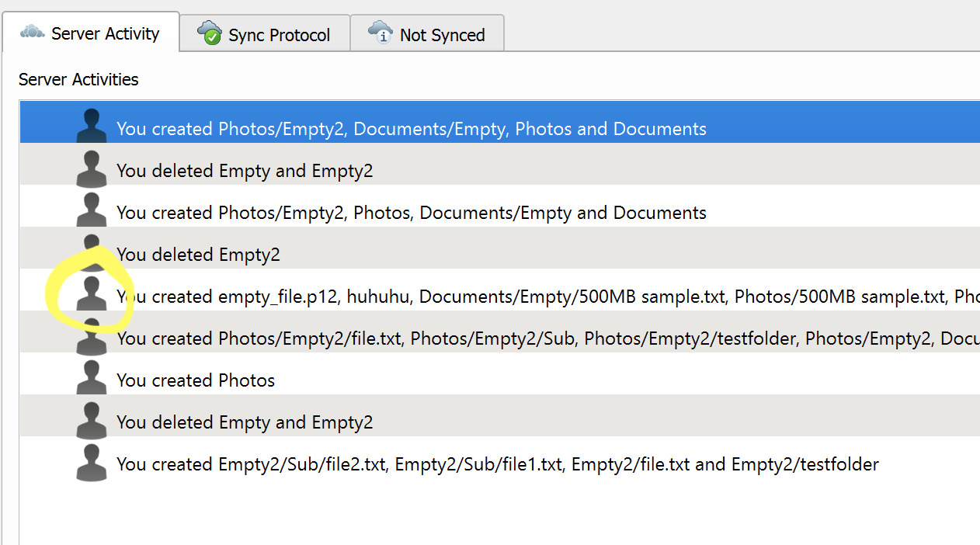Click user avatar beside 'You created Photos/Empty2/file.txt'
Viewport: 980px width, 545px height.
pos(92,335)
